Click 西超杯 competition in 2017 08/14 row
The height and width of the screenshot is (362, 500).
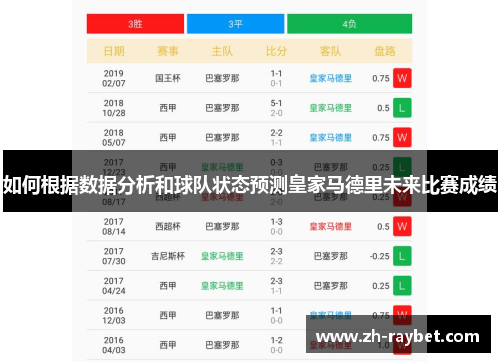[x=168, y=227]
